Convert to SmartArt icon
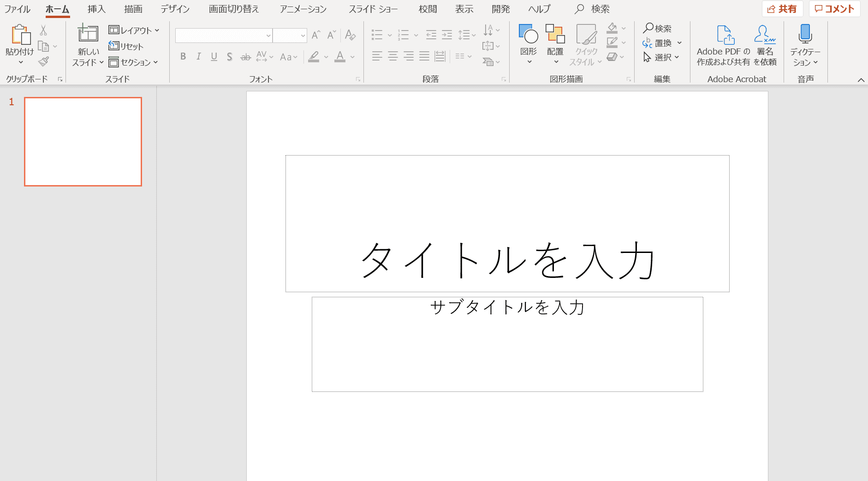Image resolution: width=868 pixels, height=481 pixels. coord(491,61)
